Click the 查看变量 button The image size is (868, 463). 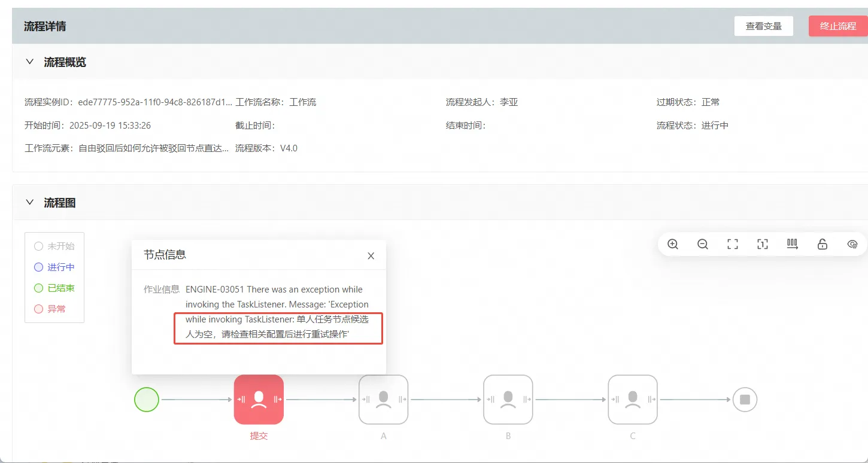point(763,26)
